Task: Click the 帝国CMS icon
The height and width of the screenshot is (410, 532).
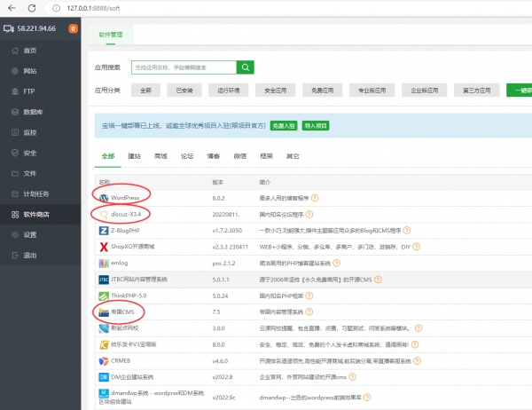Action: coord(104,312)
